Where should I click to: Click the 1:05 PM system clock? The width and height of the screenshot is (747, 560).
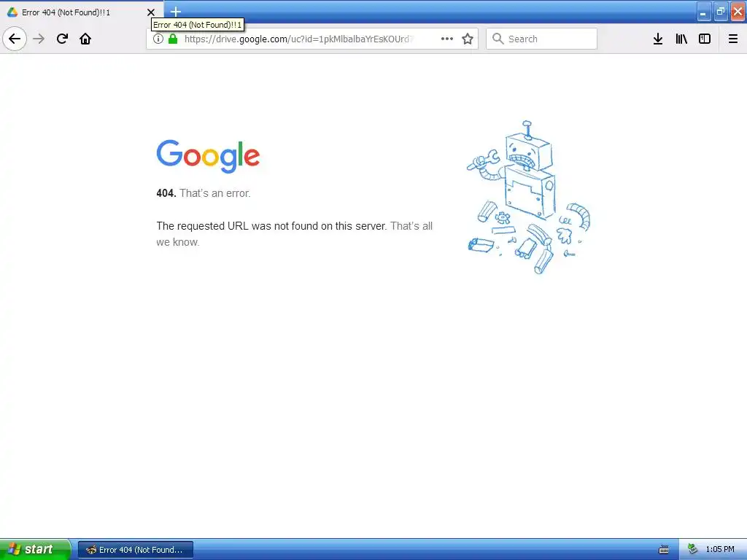click(720, 550)
